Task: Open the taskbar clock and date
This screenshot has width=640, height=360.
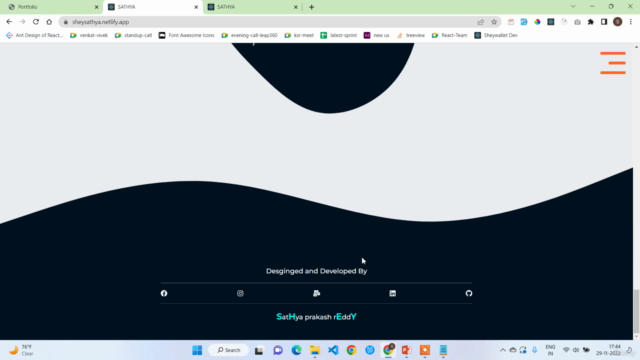Action: 609,350
